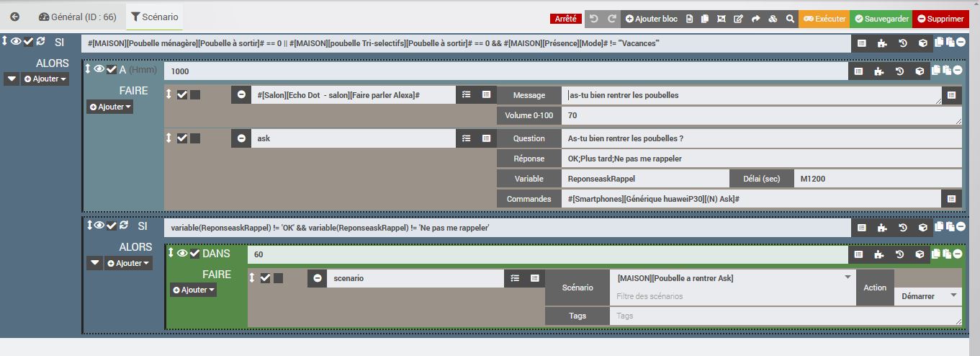The width and height of the screenshot is (980, 356).
Task: Click history clock icon on DANS row
Action: coord(900,254)
